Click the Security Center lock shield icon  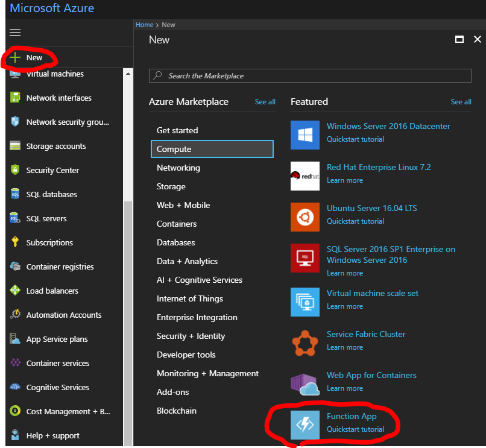[x=15, y=170]
